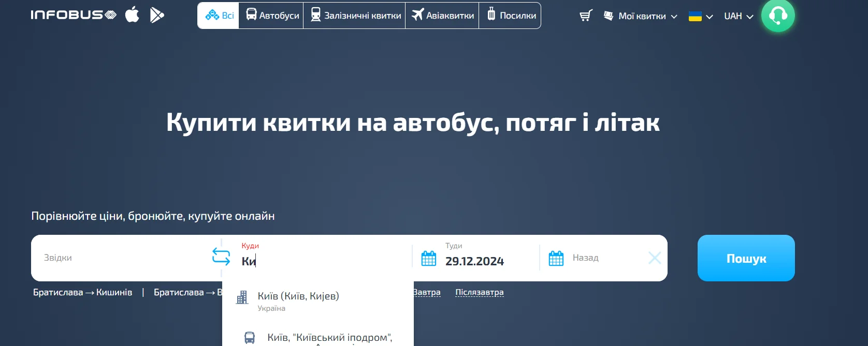Open the shopping cart icon
The width and height of the screenshot is (868, 346).
(586, 16)
